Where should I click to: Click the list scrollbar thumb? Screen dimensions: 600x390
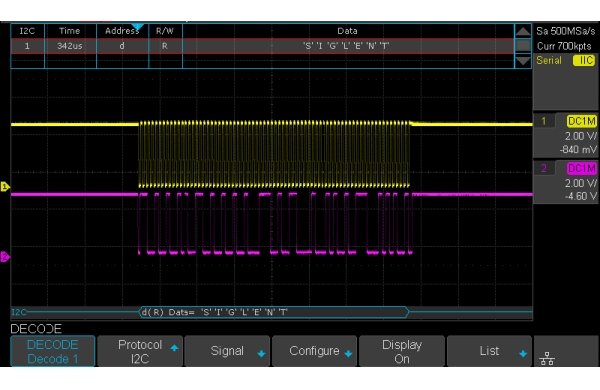(x=523, y=46)
